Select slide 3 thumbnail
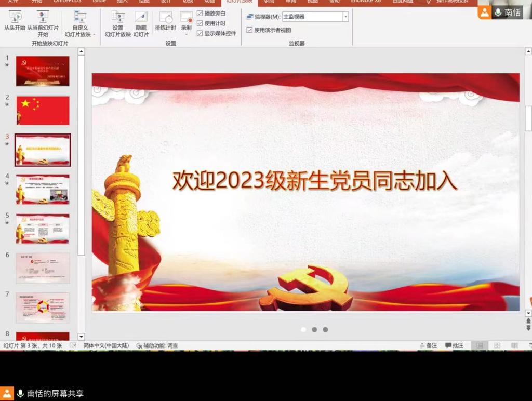Screen dimensions: 532x401 43,150
